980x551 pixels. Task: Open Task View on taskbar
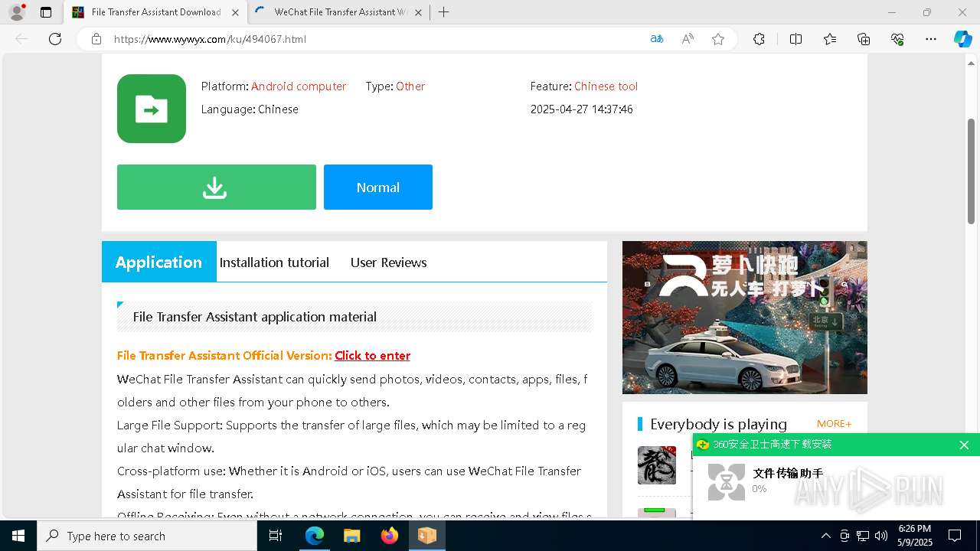[276, 536]
